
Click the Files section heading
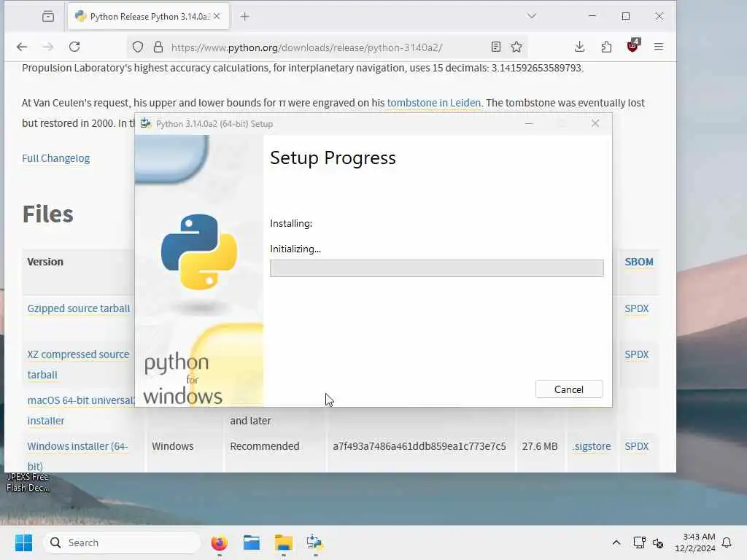[48, 214]
